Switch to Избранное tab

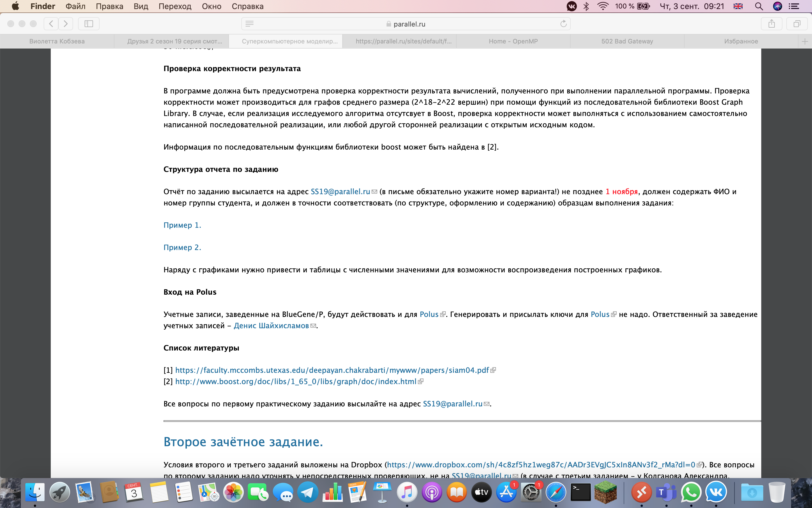[741, 41]
